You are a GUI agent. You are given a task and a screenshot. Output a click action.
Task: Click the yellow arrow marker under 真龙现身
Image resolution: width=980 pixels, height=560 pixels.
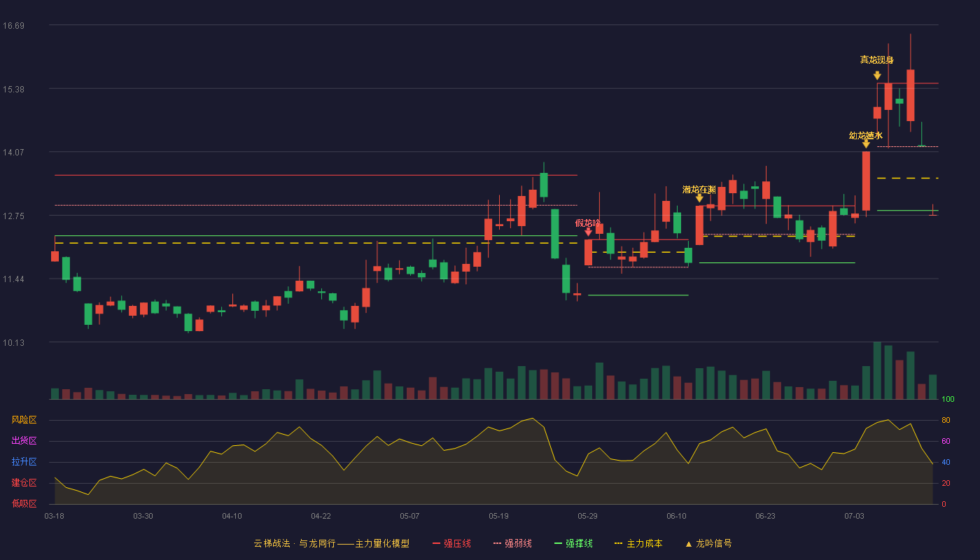coord(877,76)
